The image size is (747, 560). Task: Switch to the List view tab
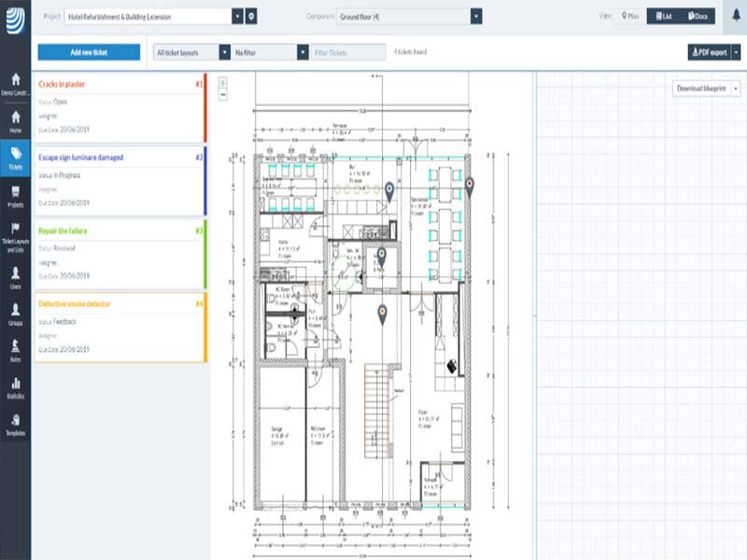point(662,17)
